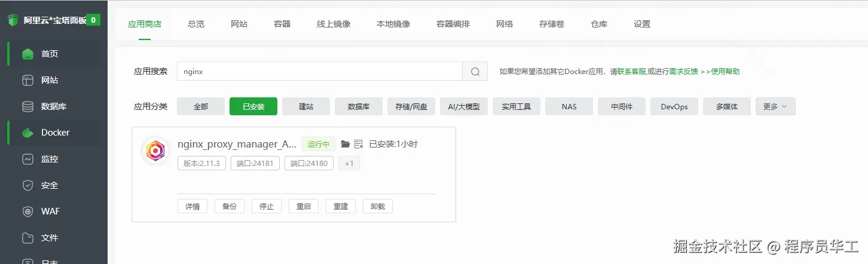Click the 备份 button
The image size is (868, 264).
click(230, 206)
